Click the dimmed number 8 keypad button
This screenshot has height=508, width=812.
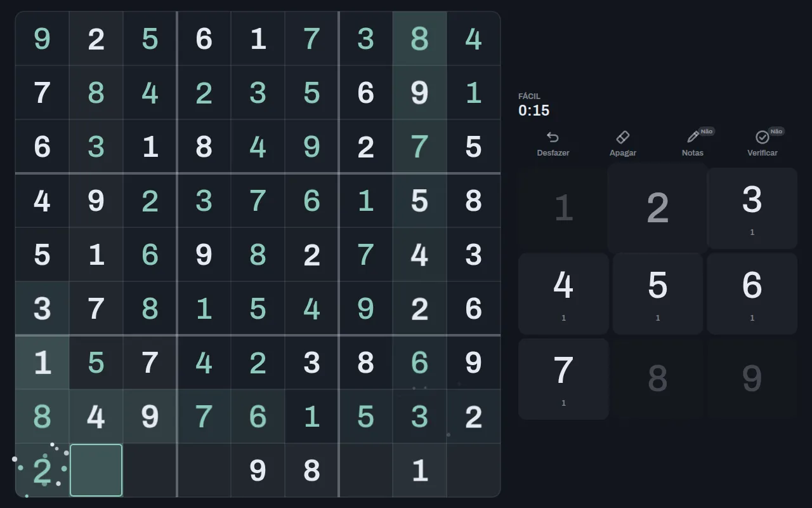[x=658, y=379]
